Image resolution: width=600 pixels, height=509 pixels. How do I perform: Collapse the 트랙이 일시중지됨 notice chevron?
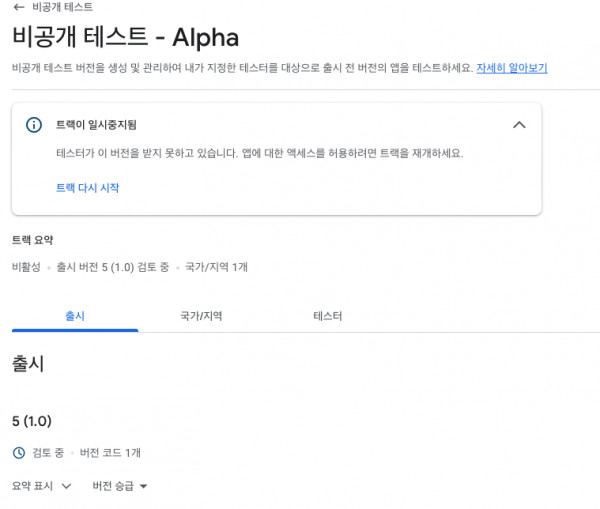tap(519, 125)
